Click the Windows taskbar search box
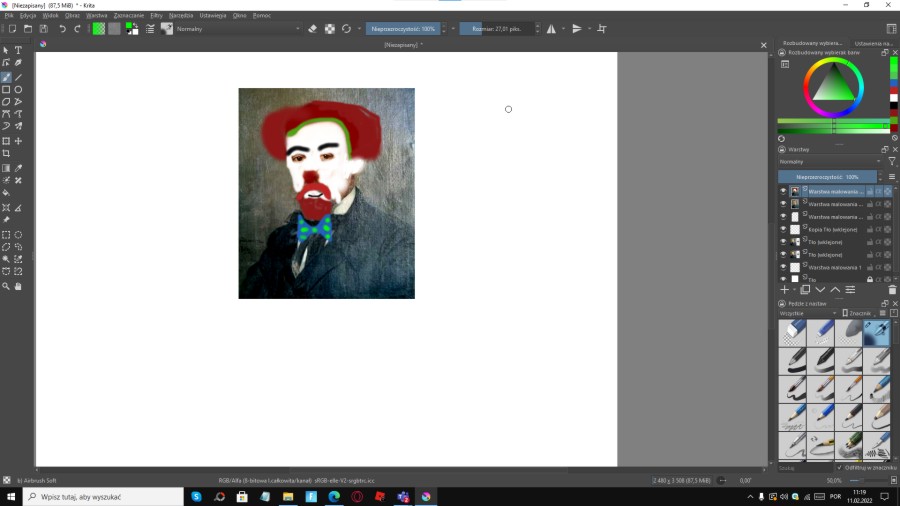Image resolution: width=900 pixels, height=506 pixels. click(103, 497)
